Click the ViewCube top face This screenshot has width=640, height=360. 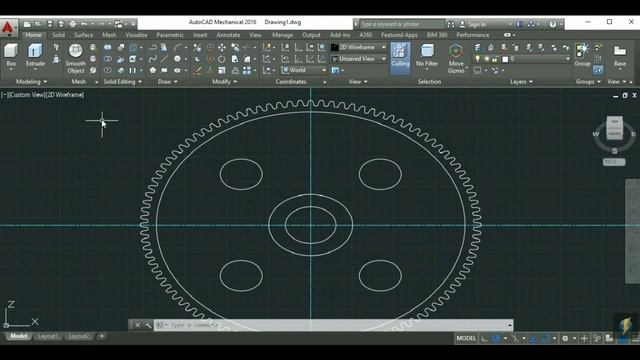pos(615,122)
